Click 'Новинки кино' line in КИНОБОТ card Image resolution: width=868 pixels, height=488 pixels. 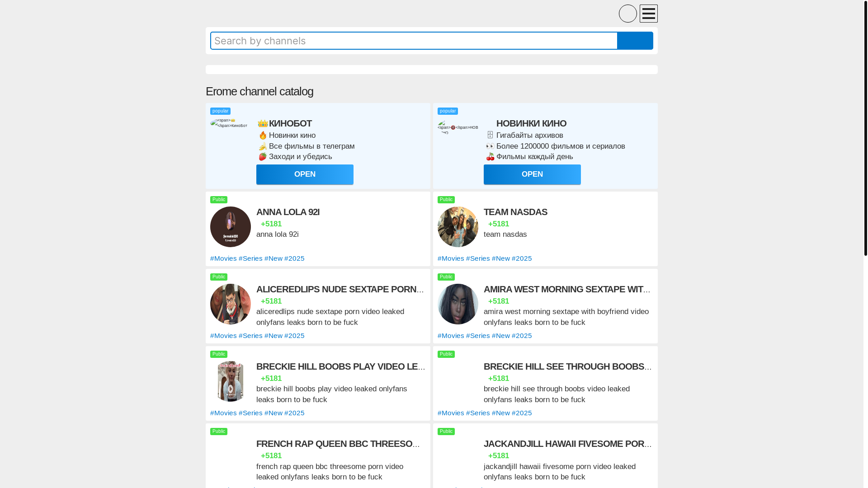pyautogui.click(x=292, y=136)
